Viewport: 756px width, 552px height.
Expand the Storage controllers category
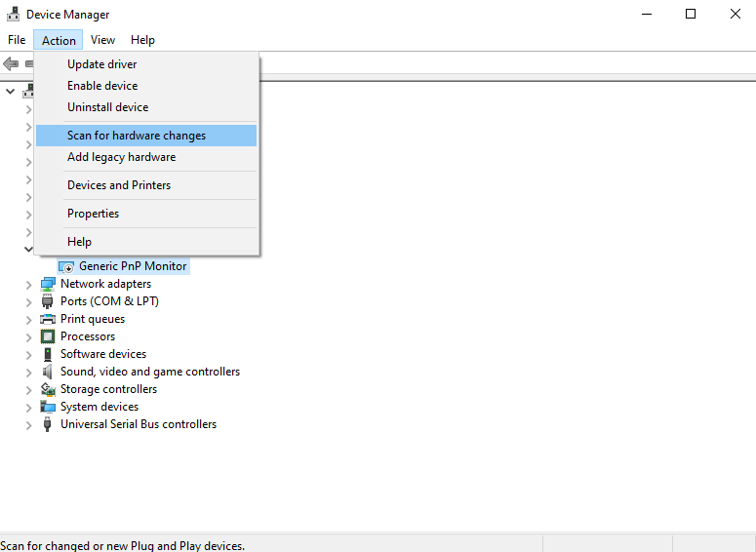point(29,389)
